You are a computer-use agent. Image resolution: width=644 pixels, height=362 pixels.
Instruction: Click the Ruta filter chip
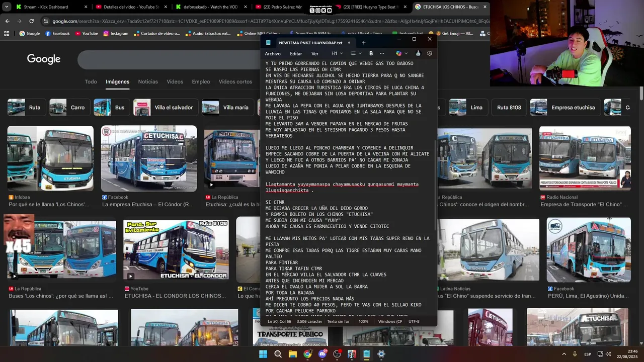tap(27, 108)
